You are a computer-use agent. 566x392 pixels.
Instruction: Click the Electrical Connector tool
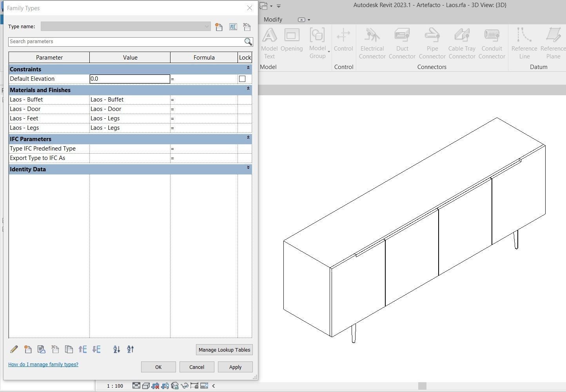tap(372, 43)
